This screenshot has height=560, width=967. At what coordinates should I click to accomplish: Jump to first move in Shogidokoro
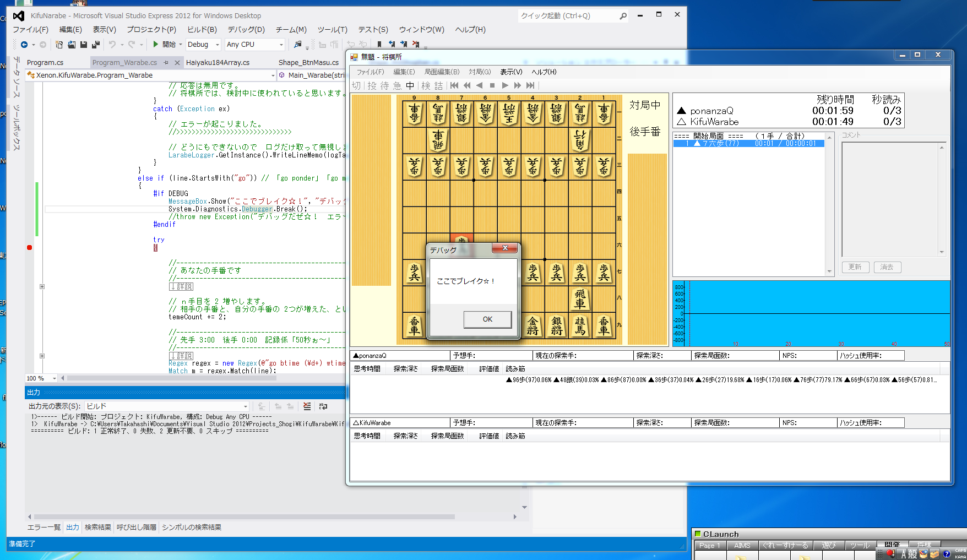tap(454, 85)
